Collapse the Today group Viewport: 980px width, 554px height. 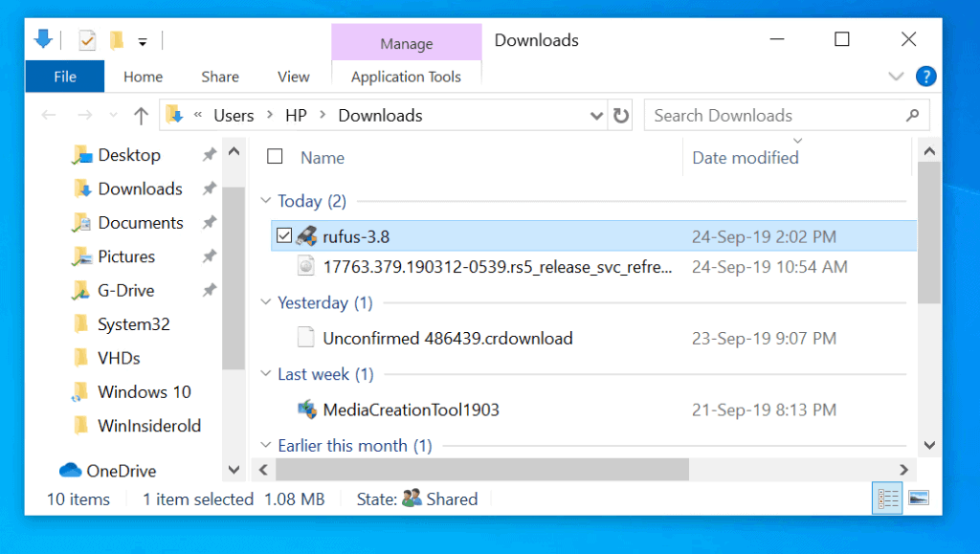pyautogui.click(x=266, y=200)
